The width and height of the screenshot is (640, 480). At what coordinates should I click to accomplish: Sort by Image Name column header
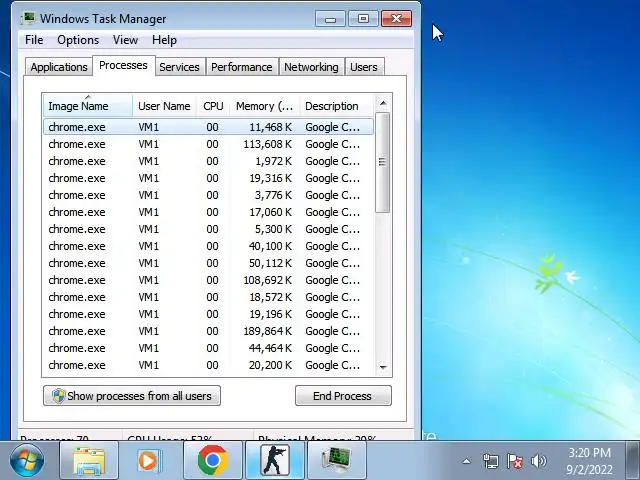tap(88, 106)
